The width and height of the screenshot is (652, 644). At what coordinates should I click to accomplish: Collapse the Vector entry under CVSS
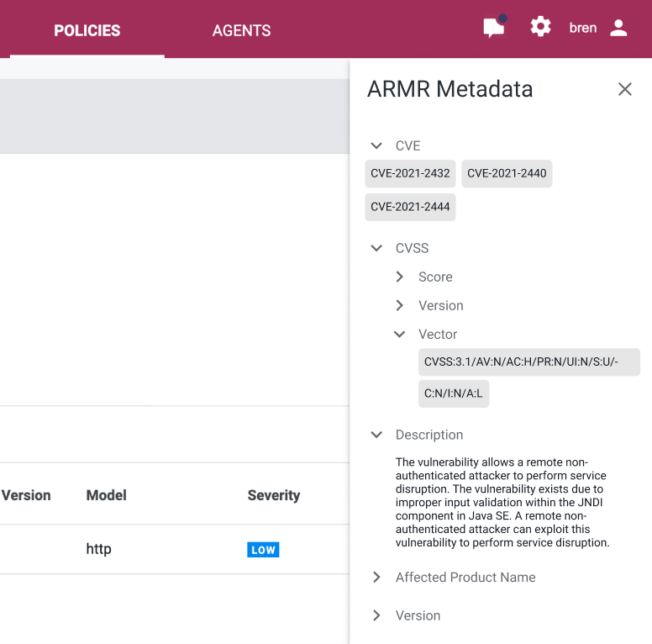(400, 334)
